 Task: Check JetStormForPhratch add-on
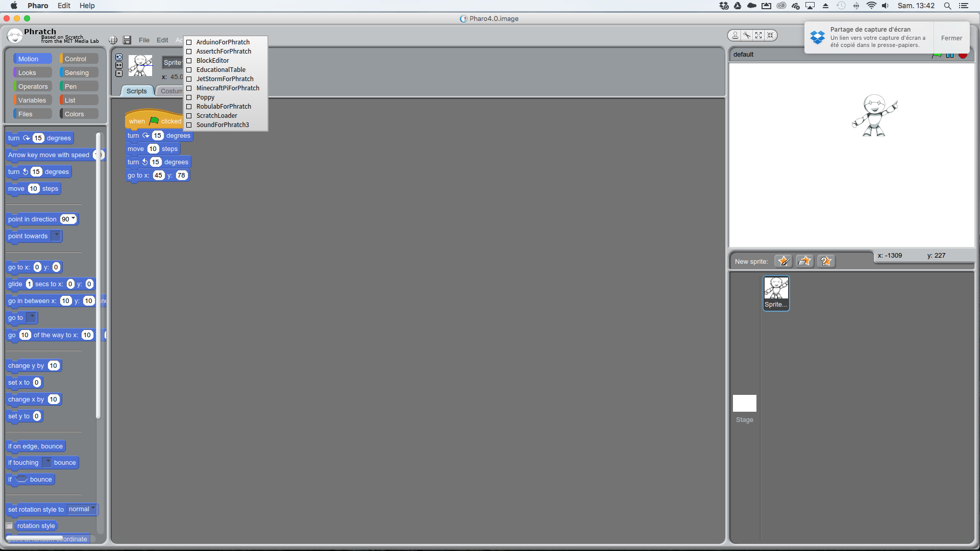189,79
